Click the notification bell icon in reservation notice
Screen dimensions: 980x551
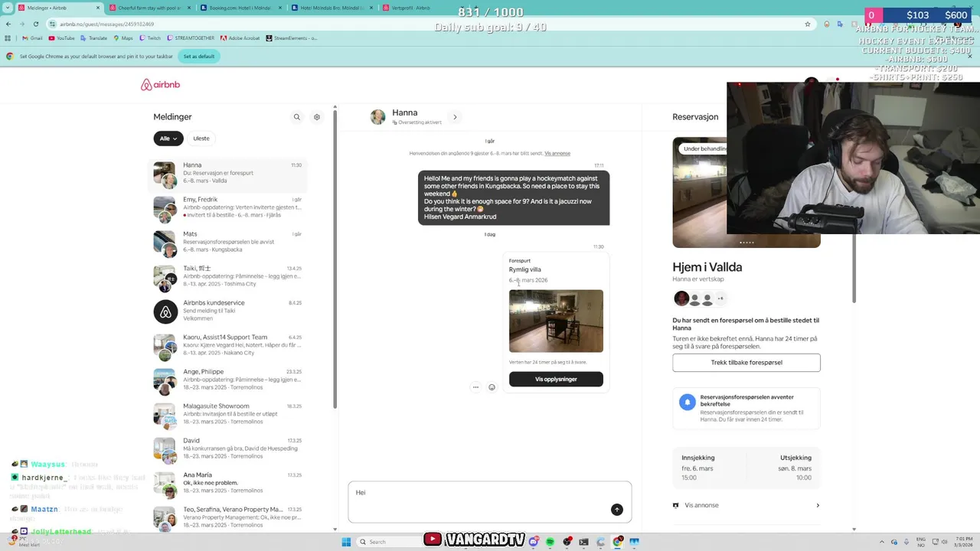(687, 402)
